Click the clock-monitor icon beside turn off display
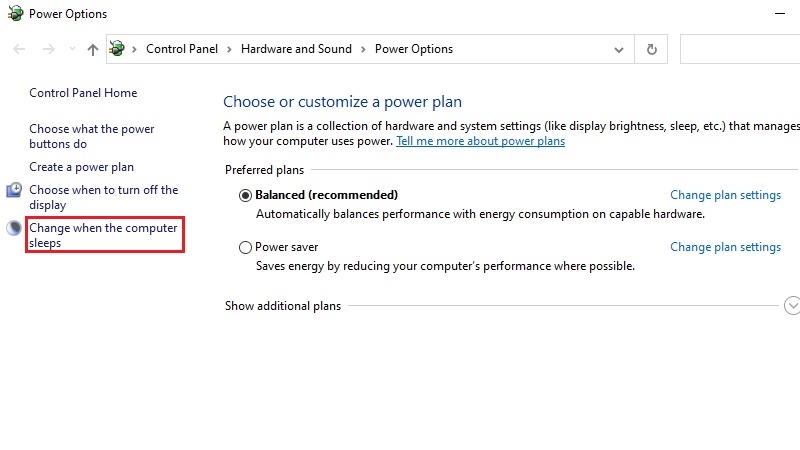The width and height of the screenshot is (800, 450). (14, 190)
